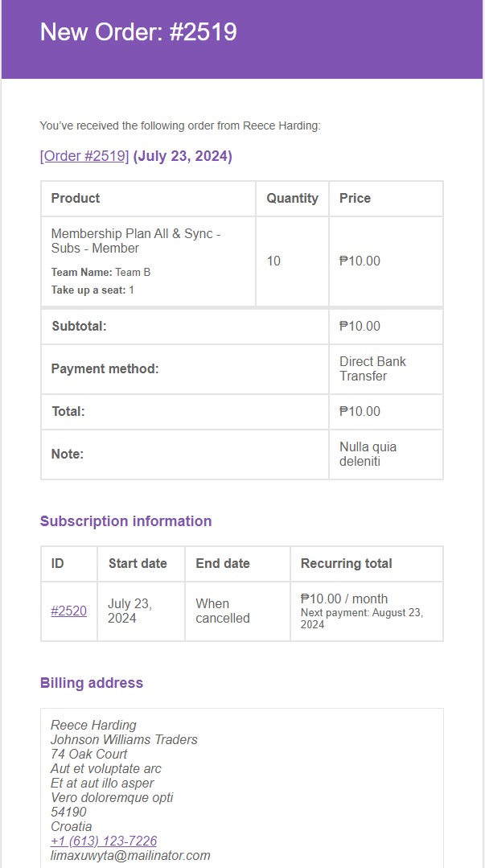Viewport: 485px width, 868px height.
Task: Click the Next payment: August 23, 2024 text
Action: click(x=361, y=618)
